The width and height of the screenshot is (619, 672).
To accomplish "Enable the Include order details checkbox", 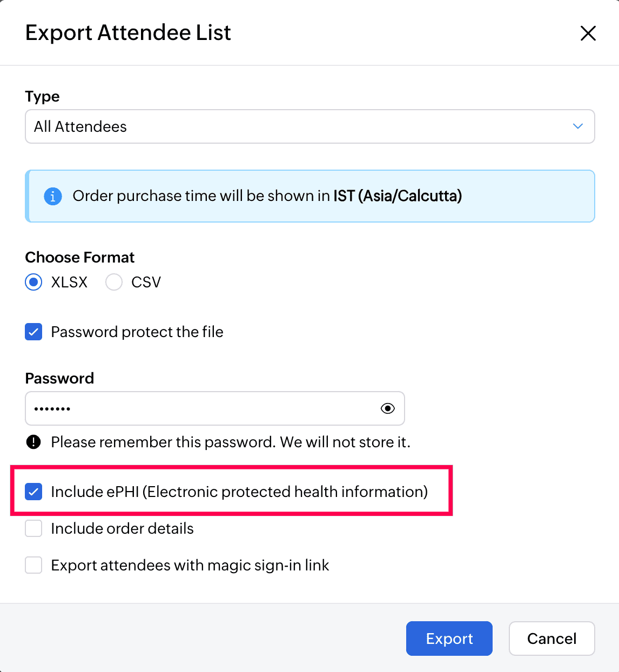I will (33, 528).
